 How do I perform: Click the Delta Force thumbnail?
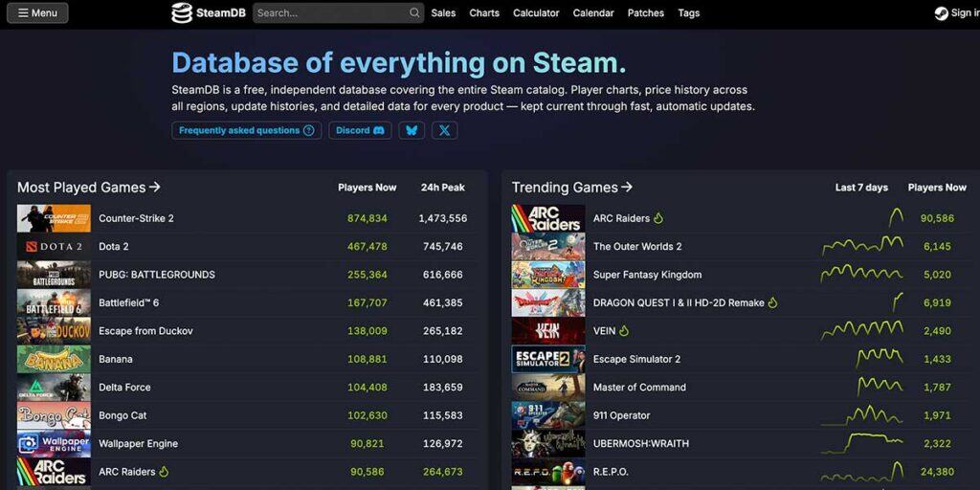[54, 388]
